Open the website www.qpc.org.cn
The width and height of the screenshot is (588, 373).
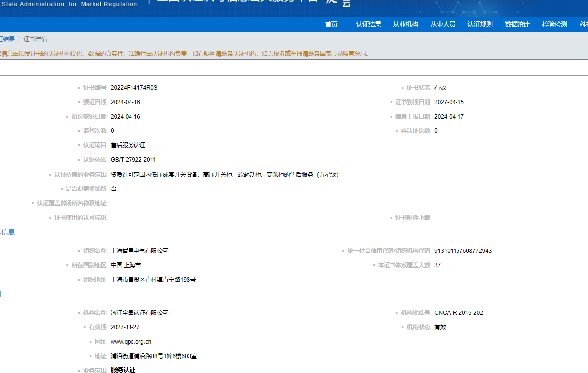pyautogui.click(x=131, y=342)
